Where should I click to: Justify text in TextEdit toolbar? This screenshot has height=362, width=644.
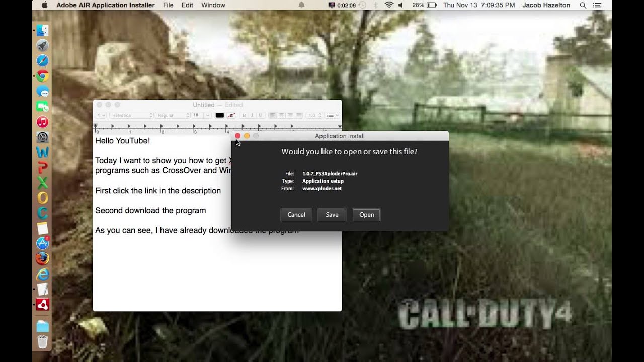pos(298,115)
